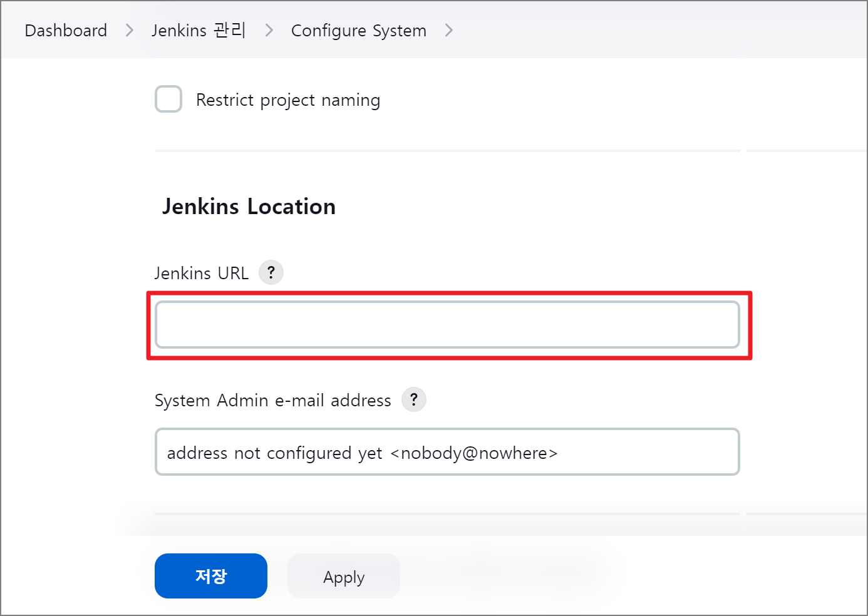Focus the System Admin e-mail address field
The image size is (868, 616).
pos(447,452)
